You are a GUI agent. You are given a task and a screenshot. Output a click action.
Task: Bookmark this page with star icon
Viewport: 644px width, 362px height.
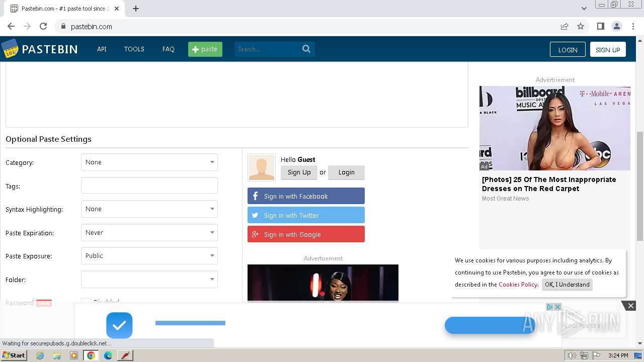[581, 26]
